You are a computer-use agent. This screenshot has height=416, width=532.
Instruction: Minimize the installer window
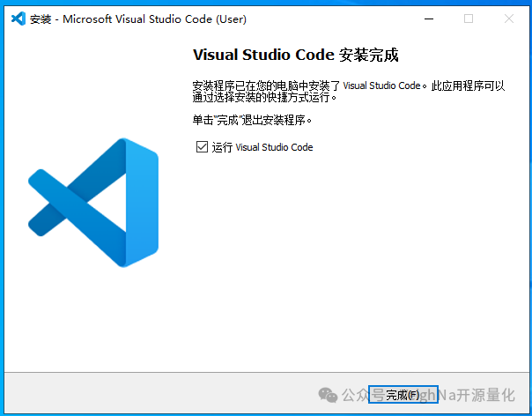point(429,19)
